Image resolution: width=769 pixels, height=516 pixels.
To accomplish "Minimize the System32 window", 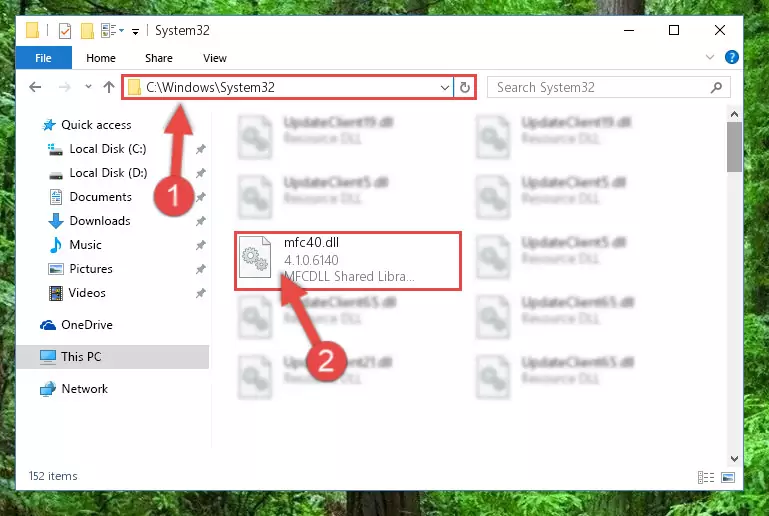I will tap(629, 30).
